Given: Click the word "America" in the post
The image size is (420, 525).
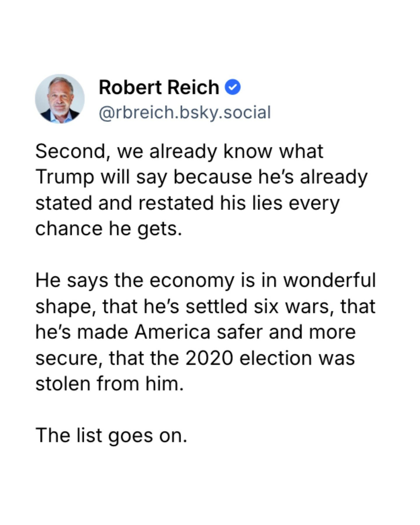Looking at the screenshot, I should pyautogui.click(x=172, y=332).
